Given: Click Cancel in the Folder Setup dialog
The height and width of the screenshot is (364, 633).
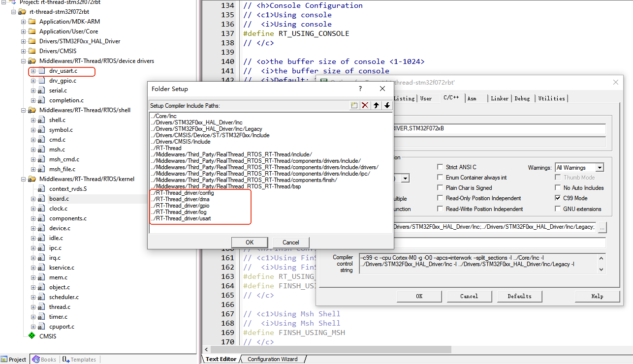Looking at the screenshot, I should click(x=291, y=242).
